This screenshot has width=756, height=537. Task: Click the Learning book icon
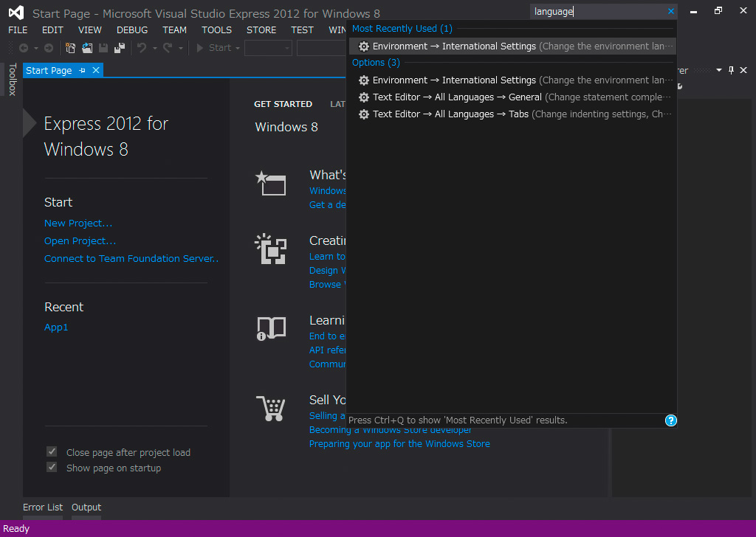[271, 328]
